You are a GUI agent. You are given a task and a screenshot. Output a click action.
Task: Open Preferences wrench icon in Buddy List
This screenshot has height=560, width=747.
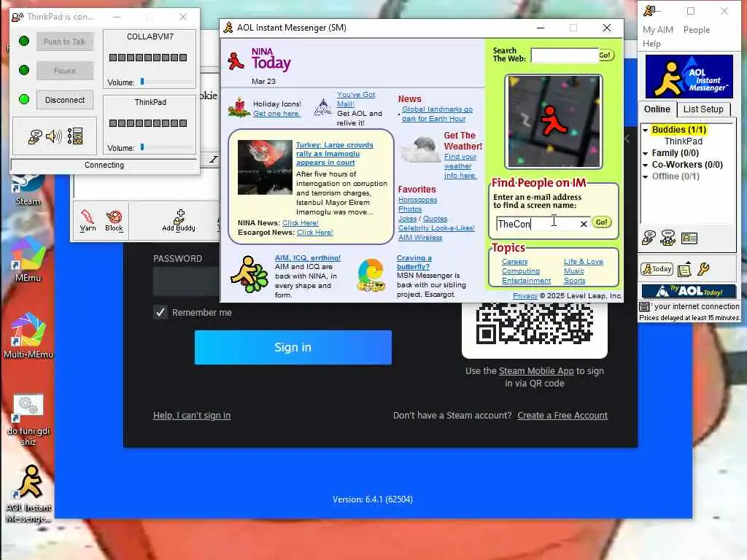704,269
